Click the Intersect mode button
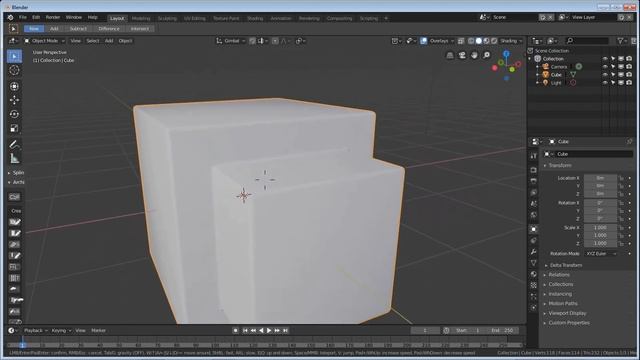640x360 pixels. click(140, 29)
